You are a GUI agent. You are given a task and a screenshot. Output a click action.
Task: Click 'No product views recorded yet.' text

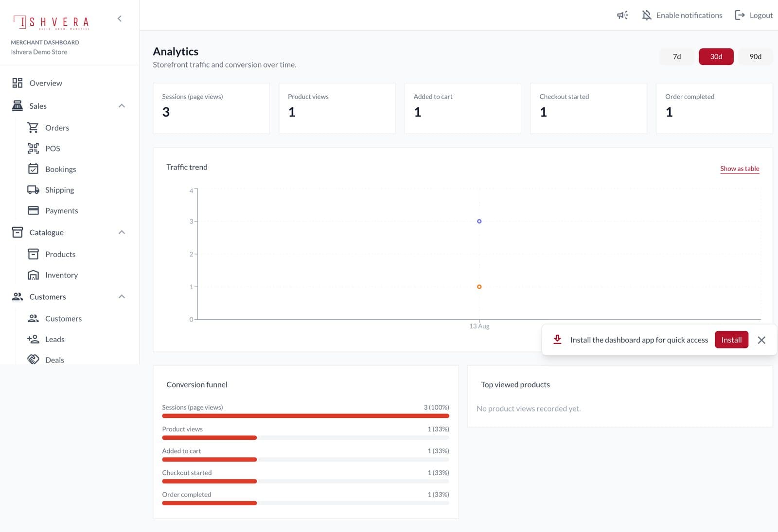[x=529, y=409]
